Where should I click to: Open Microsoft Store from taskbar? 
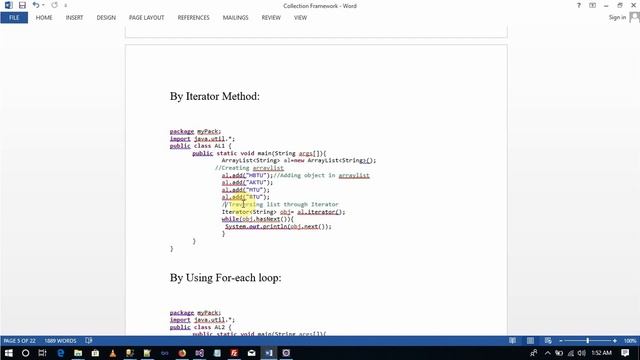[x=95, y=353]
